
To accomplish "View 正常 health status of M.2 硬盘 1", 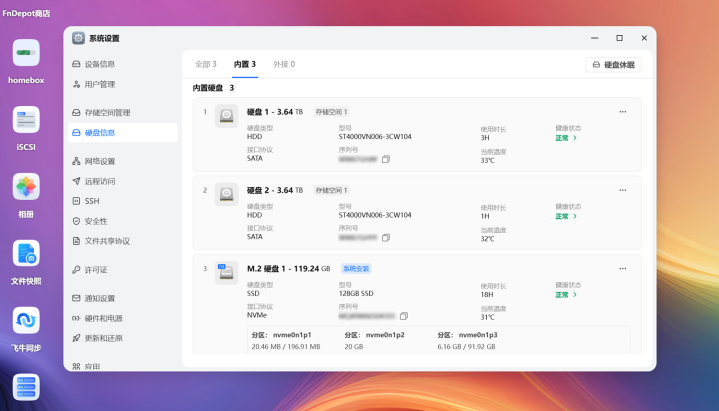I will (x=566, y=295).
